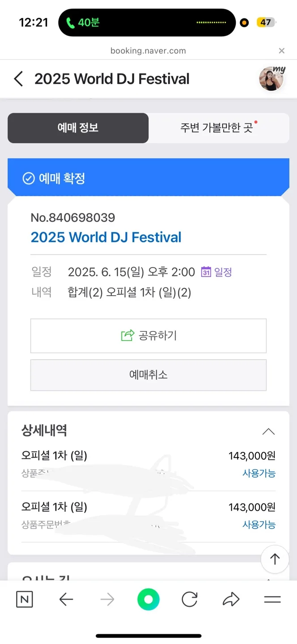
Task: Tap the scroll-to-top arrow button
Action: [275, 559]
